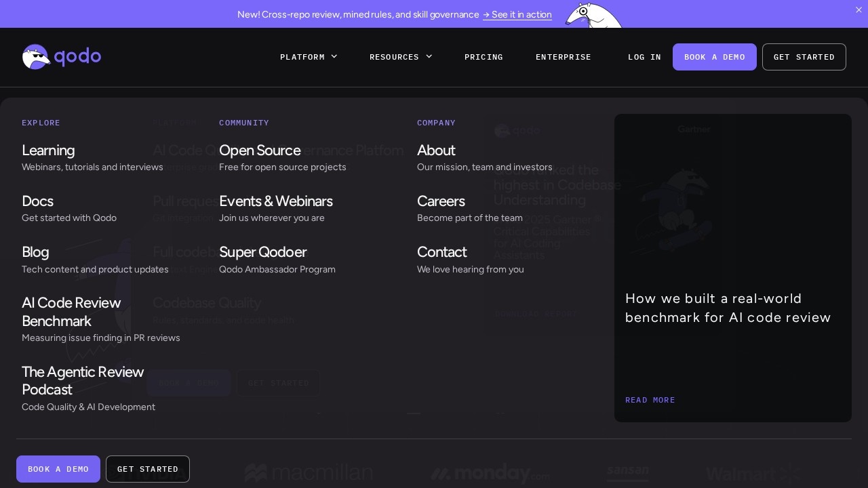
Task: Click the bottom-left Get Started button
Action: pyautogui.click(x=148, y=469)
